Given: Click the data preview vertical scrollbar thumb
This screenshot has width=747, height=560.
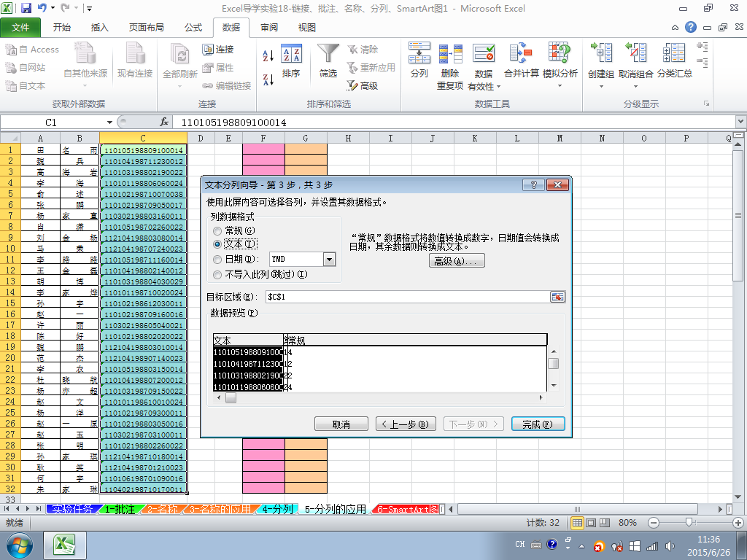Looking at the screenshot, I should (x=553, y=363).
